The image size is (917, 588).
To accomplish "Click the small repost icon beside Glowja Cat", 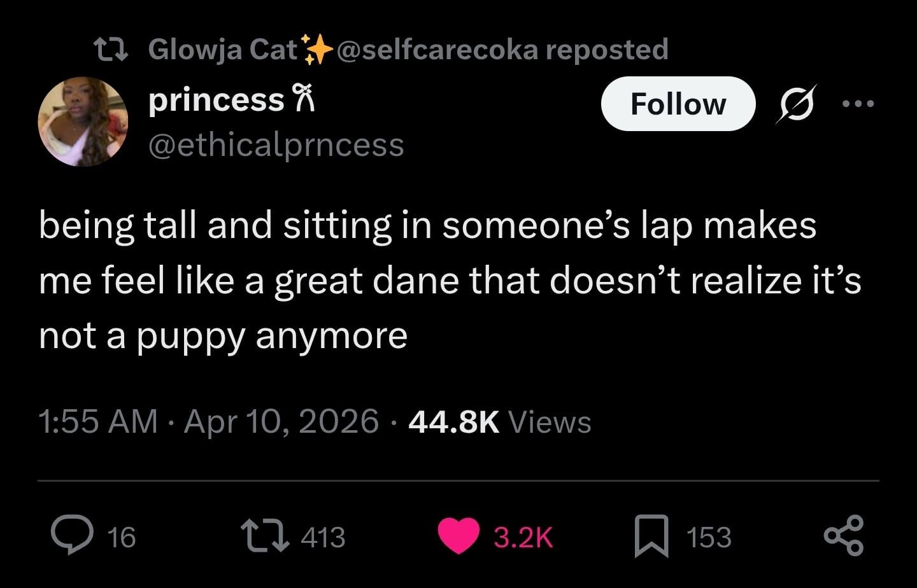I will (111, 50).
